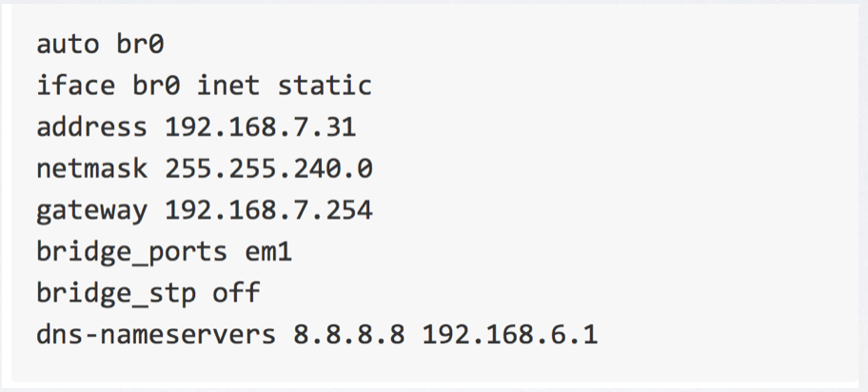Click the "off" value after bridge_stp
This screenshot has height=392, width=868.
click(x=235, y=292)
